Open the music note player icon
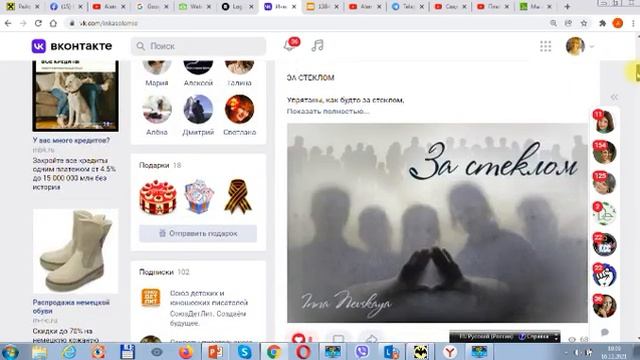 [318, 45]
